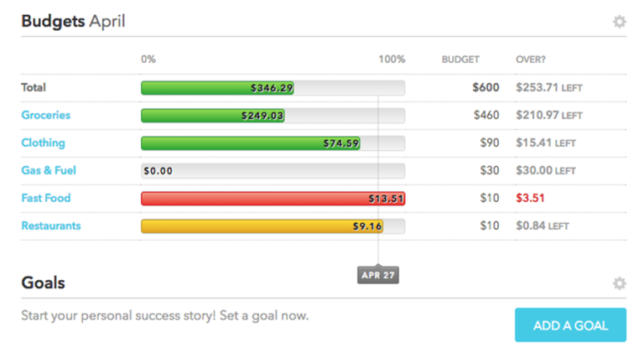The height and width of the screenshot is (353, 644).
Task: Select the Gas & Fuel category link
Action: coord(49,170)
